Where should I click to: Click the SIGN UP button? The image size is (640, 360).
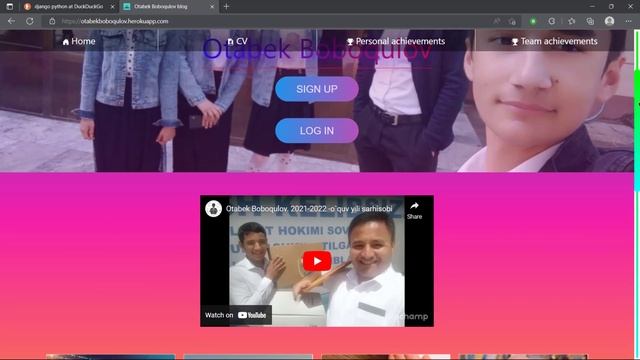(x=317, y=89)
